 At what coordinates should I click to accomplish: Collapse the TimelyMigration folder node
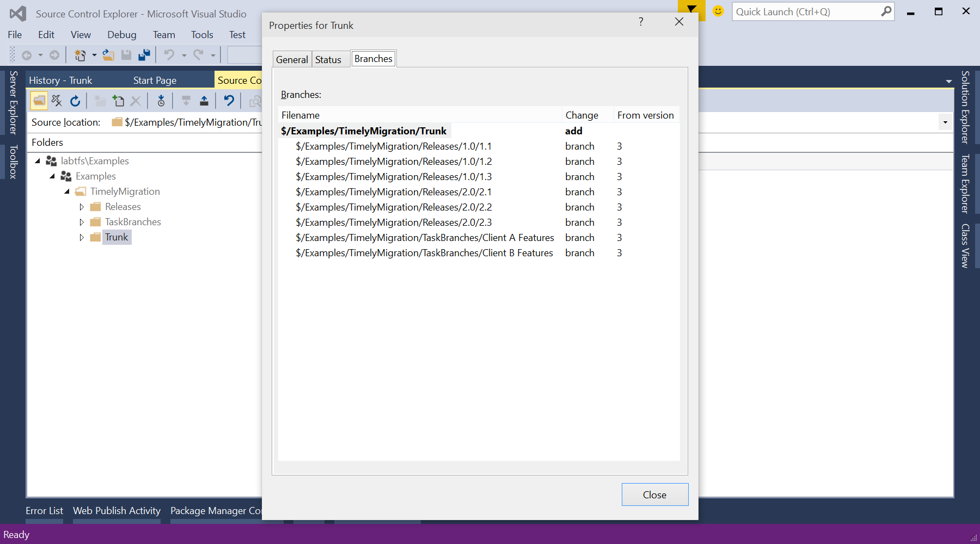pos(67,191)
